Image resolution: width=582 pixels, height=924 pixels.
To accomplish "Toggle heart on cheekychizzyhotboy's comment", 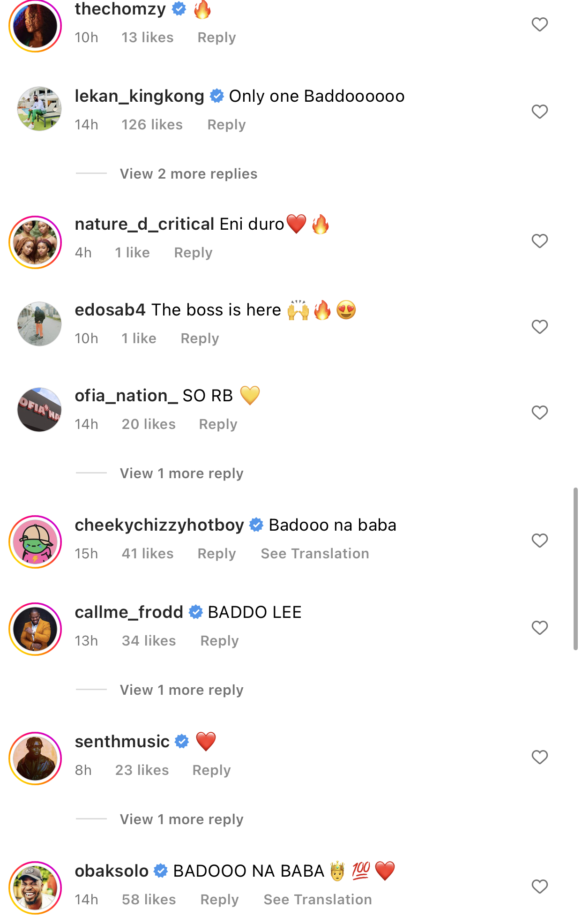I will 539,541.
